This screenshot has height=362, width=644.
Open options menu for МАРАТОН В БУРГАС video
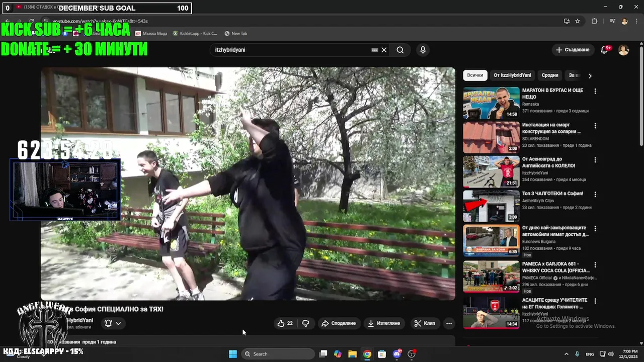point(595,92)
